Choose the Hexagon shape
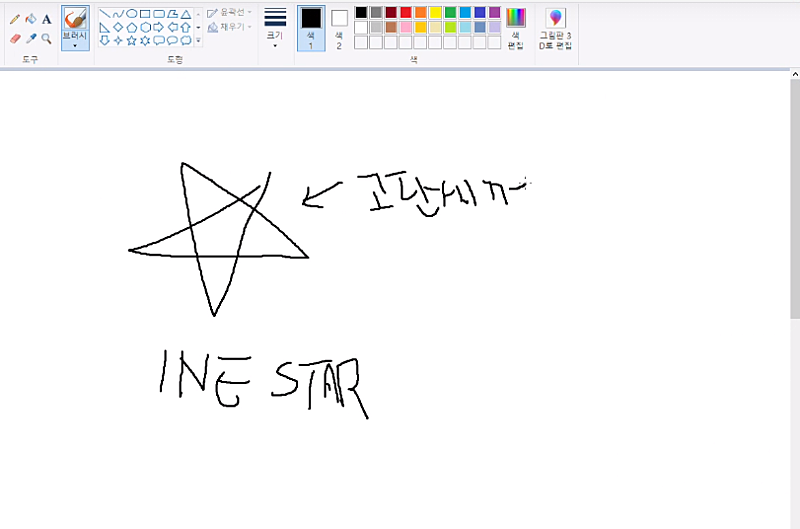 pos(145,28)
